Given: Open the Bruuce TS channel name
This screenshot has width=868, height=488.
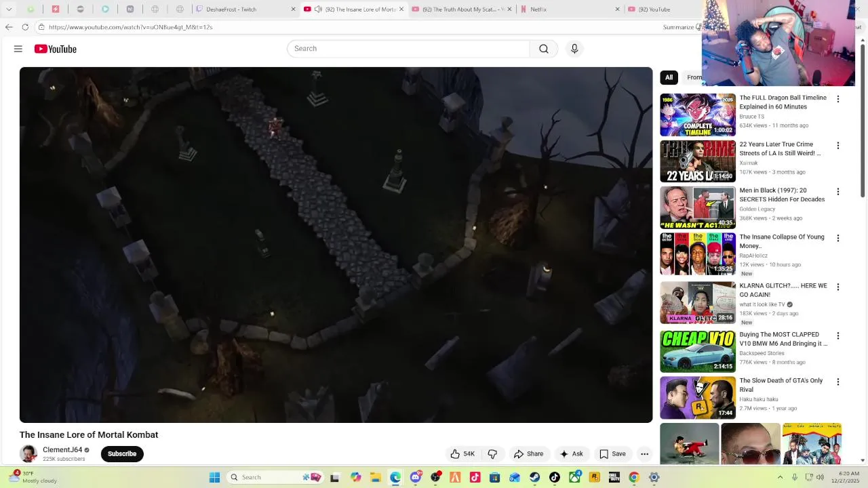Looking at the screenshot, I should coord(751,117).
